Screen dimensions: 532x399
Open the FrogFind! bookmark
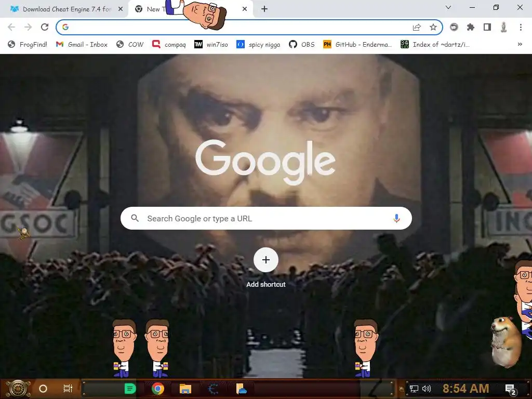pos(28,45)
